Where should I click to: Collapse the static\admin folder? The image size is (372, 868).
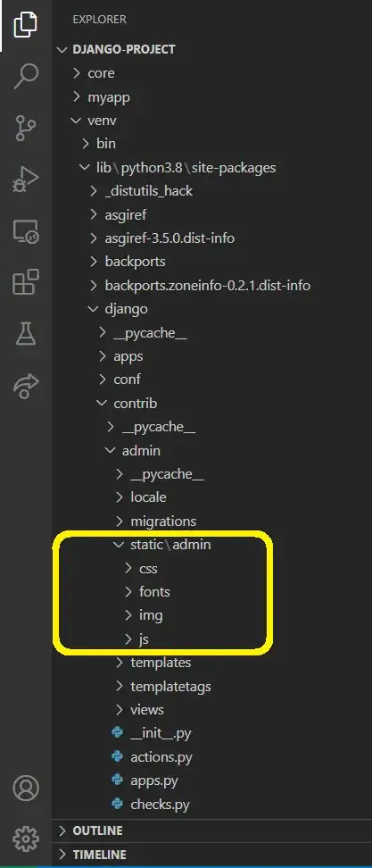[211, 545]
